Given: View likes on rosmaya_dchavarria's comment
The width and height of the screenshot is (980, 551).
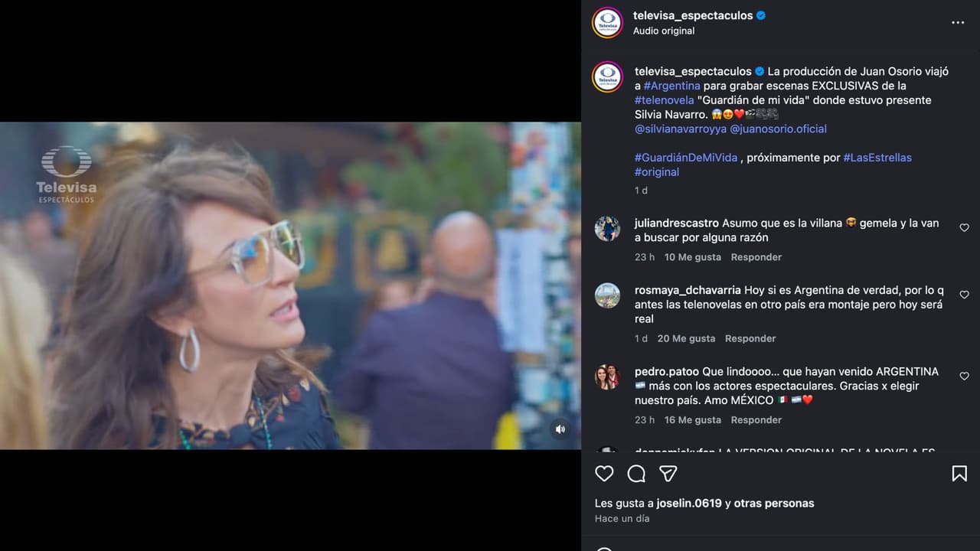Looking at the screenshot, I should [x=686, y=338].
